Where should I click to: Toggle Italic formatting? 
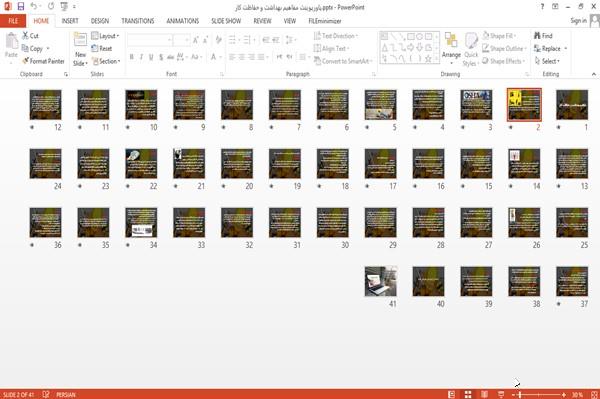[141, 57]
